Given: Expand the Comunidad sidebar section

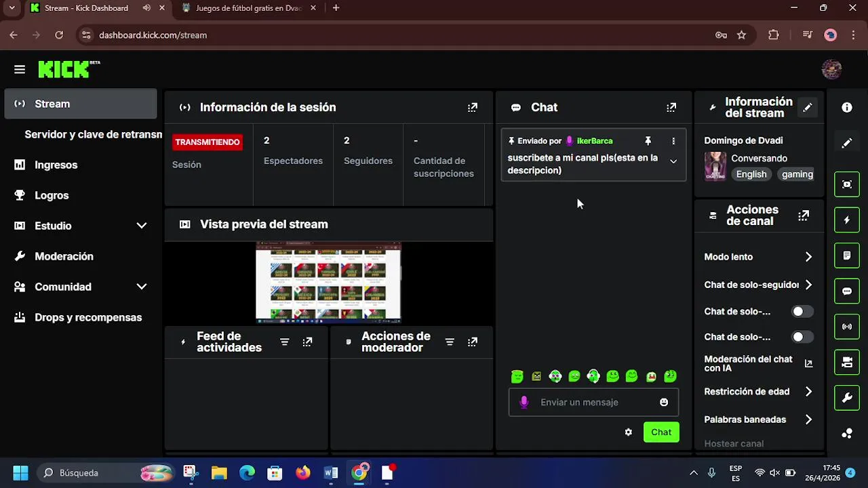Looking at the screenshot, I should [x=141, y=287].
